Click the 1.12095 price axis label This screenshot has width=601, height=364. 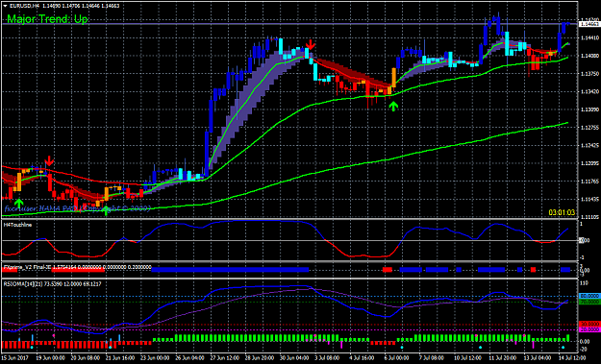[x=589, y=164]
